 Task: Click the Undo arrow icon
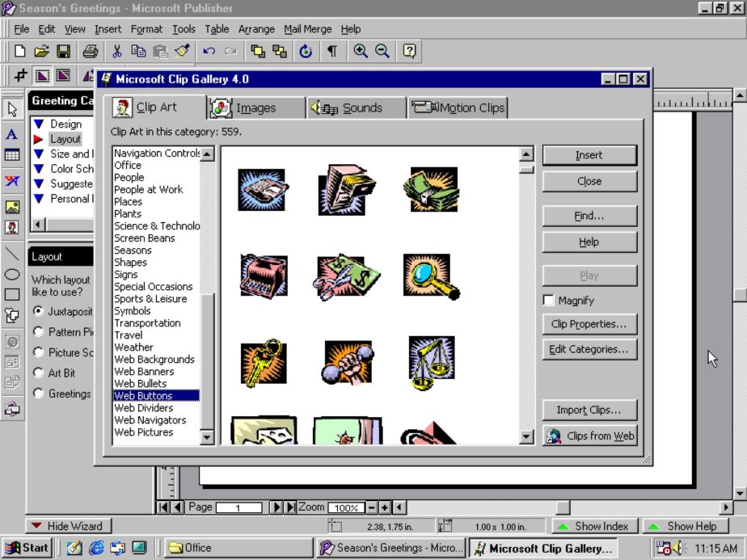click(209, 51)
